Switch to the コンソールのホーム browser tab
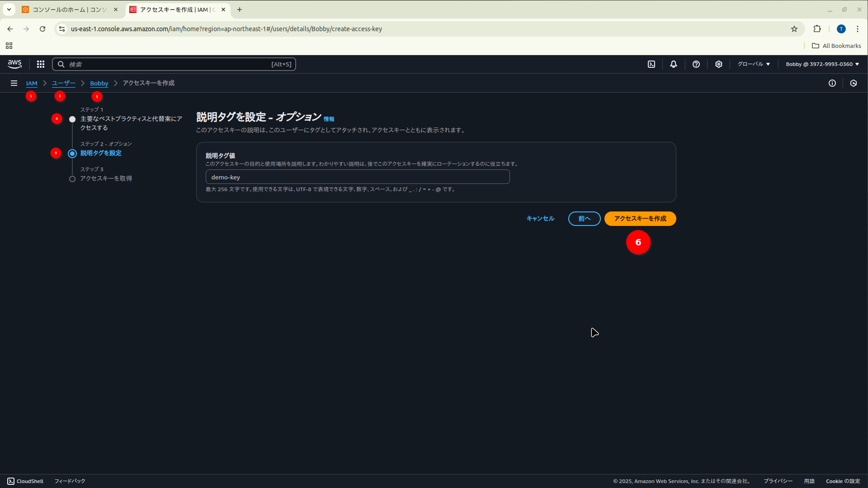The width and height of the screenshot is (868, 488). [x=69, y=9]
